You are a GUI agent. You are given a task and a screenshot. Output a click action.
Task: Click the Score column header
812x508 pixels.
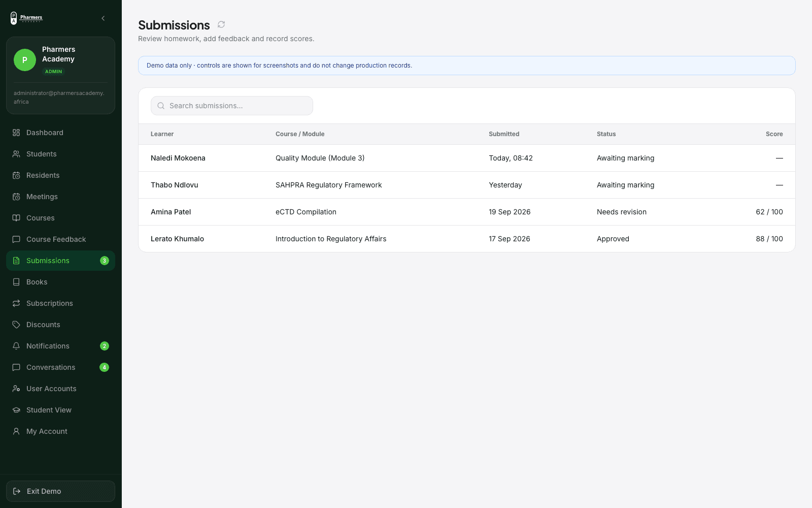[774, 134]
